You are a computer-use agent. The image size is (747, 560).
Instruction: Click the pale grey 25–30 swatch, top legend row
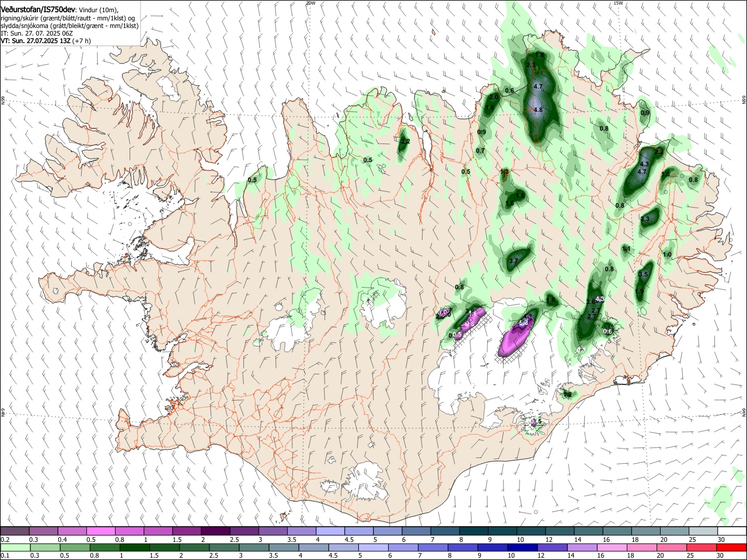point(703,531)
